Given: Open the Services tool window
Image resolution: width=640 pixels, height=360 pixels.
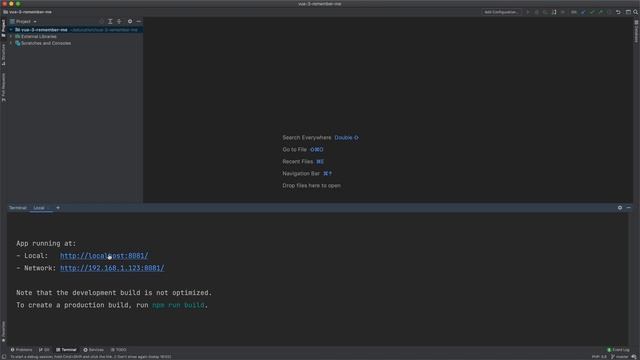Looking at the screenshot, I should (93, 350).
